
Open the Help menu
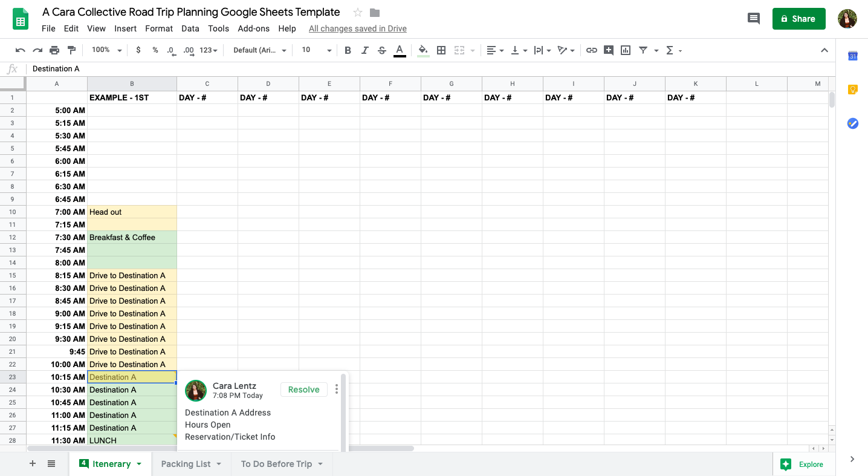287,28
